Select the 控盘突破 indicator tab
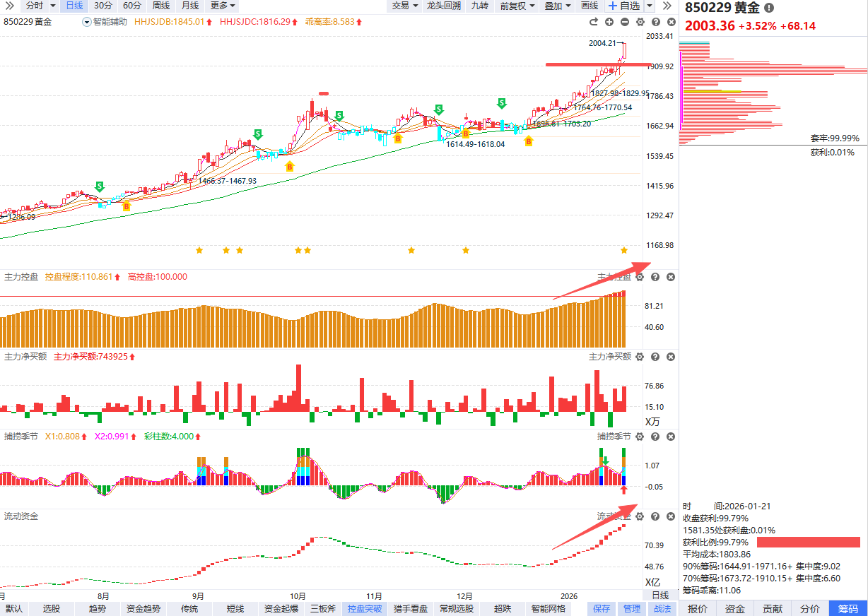Image resolution: width=868 pixels, height=616 pixels. [x=365, y=608]
